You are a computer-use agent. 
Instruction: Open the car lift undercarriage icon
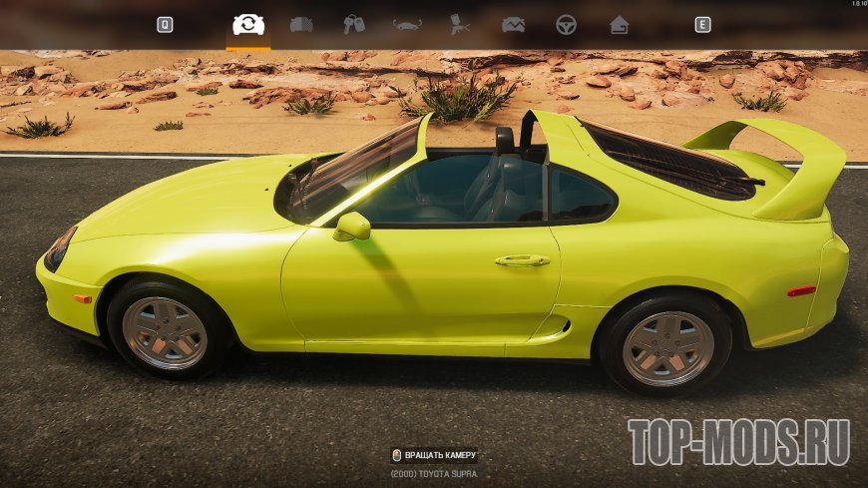(x=407, y=25)
